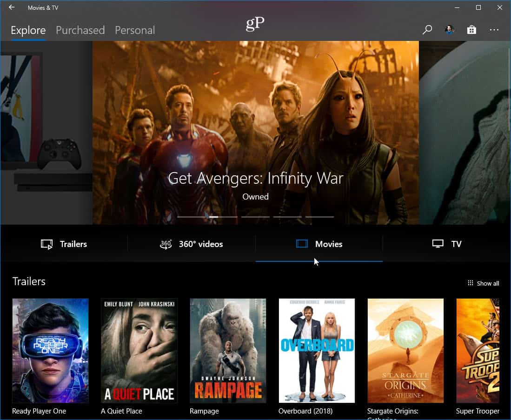The height and width of the screenshot is (420, 511).
Task: Open the A Quiet Place poster
Action: (x=139, y=351)
